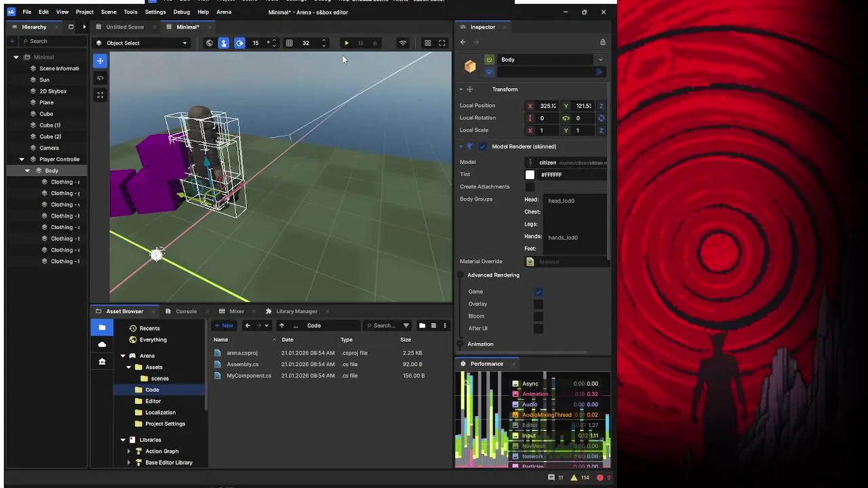This screenshot has width=868, height=488.
Task: Click the Inspector lock icon
Action: pyautogui.click(x=602, y=42)
